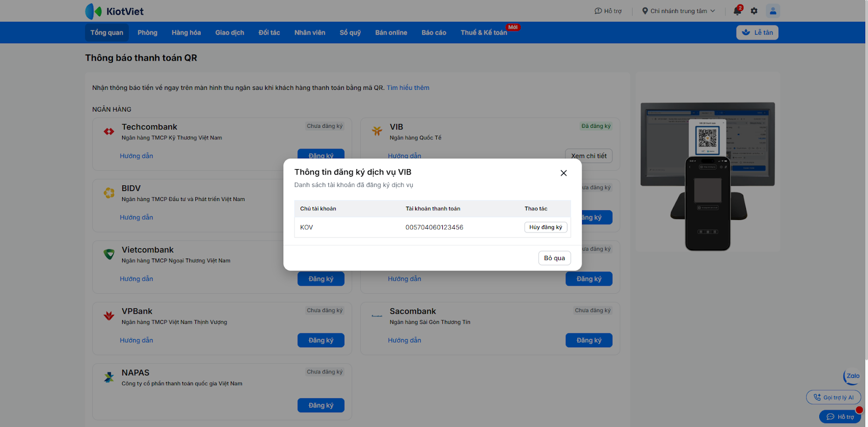
Task: Open Hướng dẫn for VPBank
Action: pyautogui.click(x=137, y=340)
